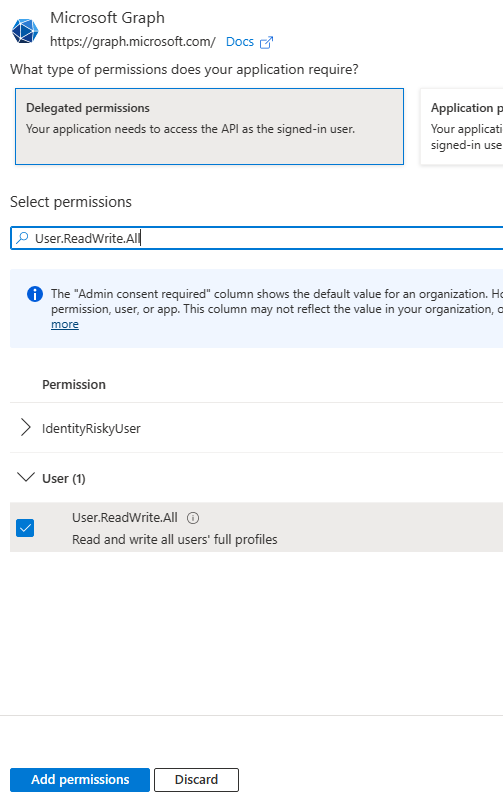Select the Delegated permissions card

point(209,126)
